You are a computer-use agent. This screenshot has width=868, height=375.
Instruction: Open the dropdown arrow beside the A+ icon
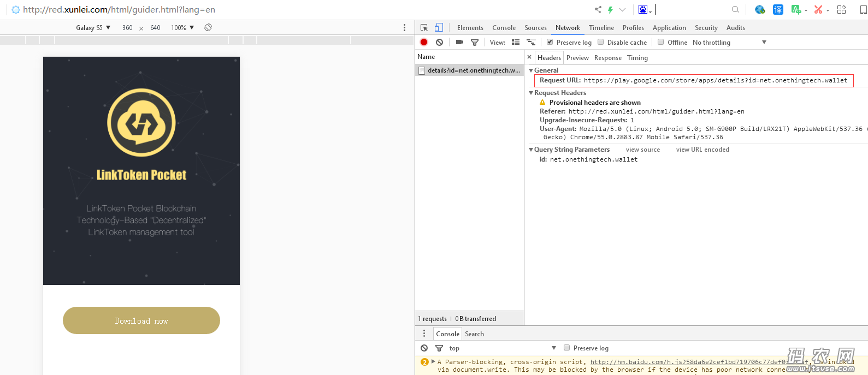coord(806,10)
